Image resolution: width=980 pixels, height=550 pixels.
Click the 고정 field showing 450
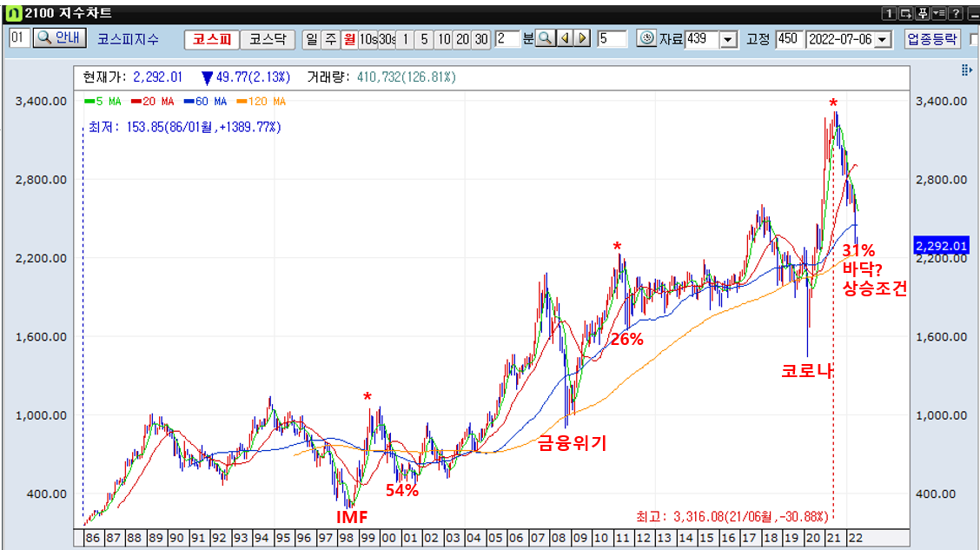coord(789,39)
